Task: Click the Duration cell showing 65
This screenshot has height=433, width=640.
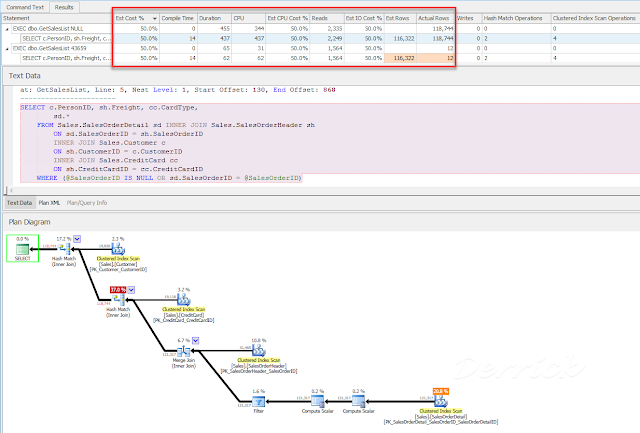Action: pos(215,48)
